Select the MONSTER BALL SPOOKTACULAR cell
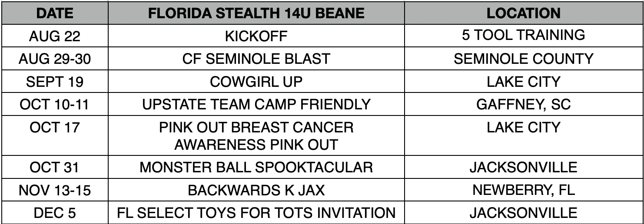This screenshot has width=644, height=224. 256,168
